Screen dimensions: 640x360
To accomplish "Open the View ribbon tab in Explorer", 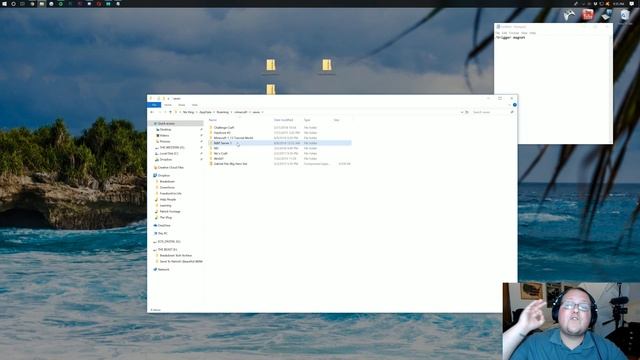I will (x=195, y=105).
